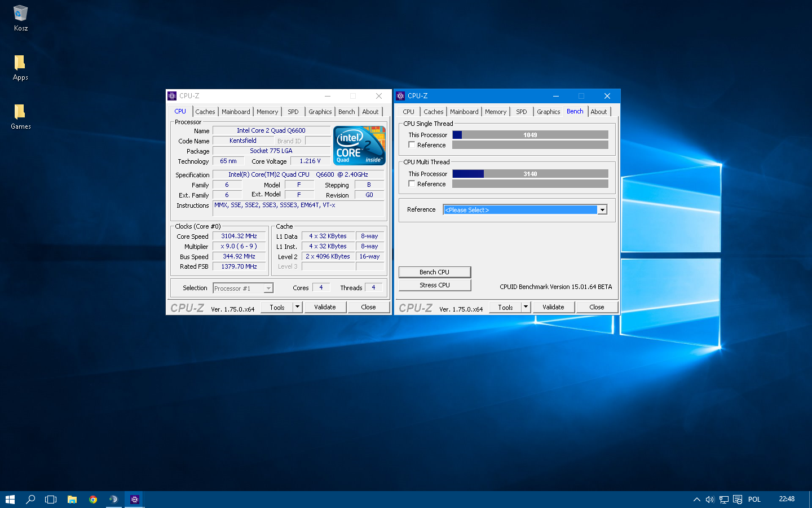Click the CPU-Z taskbar icon
Image resolution: width=812 pixels, height=508 pixels.
[134, 500]
